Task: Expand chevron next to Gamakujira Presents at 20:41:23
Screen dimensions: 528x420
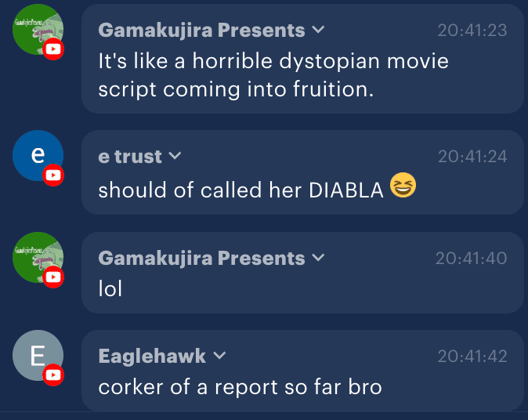Action: (x=318, y=30)
